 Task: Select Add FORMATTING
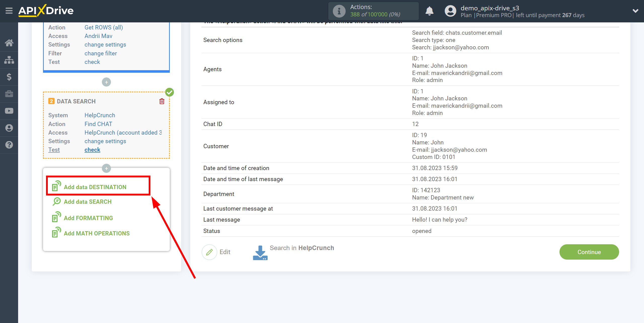click(x=88, y=218)
